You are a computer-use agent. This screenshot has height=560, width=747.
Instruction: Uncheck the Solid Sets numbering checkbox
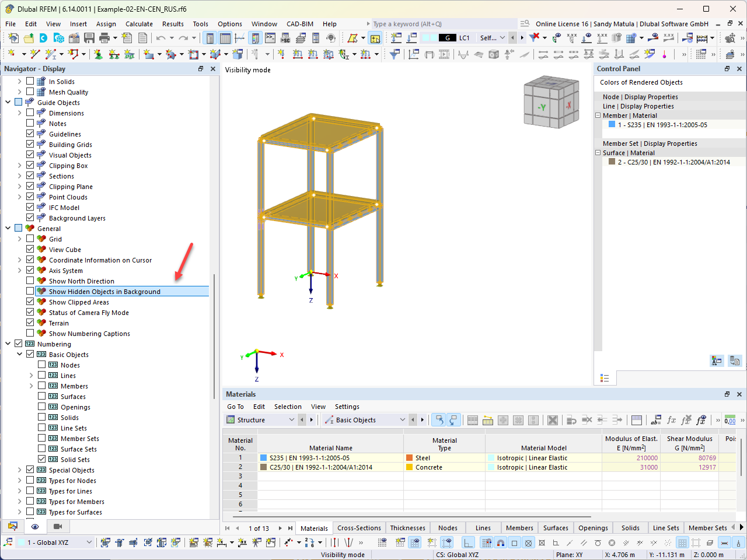pos(41,459)
